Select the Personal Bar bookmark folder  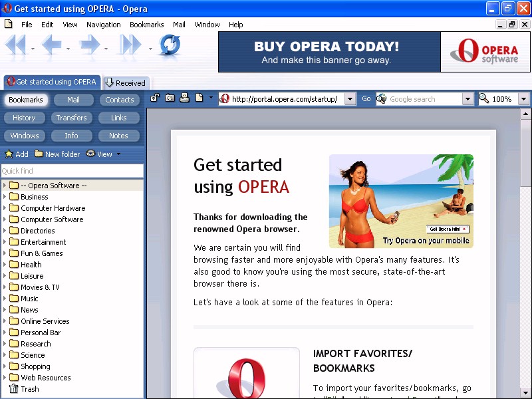[x=41, y=332]
